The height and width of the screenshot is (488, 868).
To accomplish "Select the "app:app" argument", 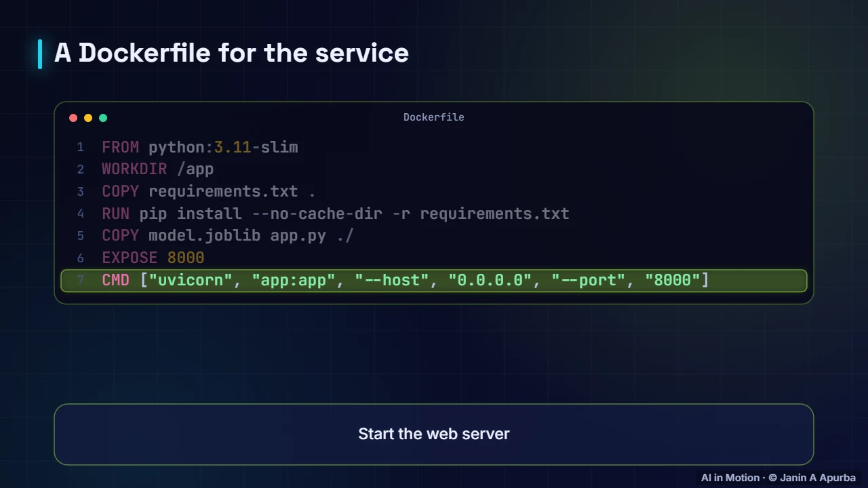I will point(294,280).
